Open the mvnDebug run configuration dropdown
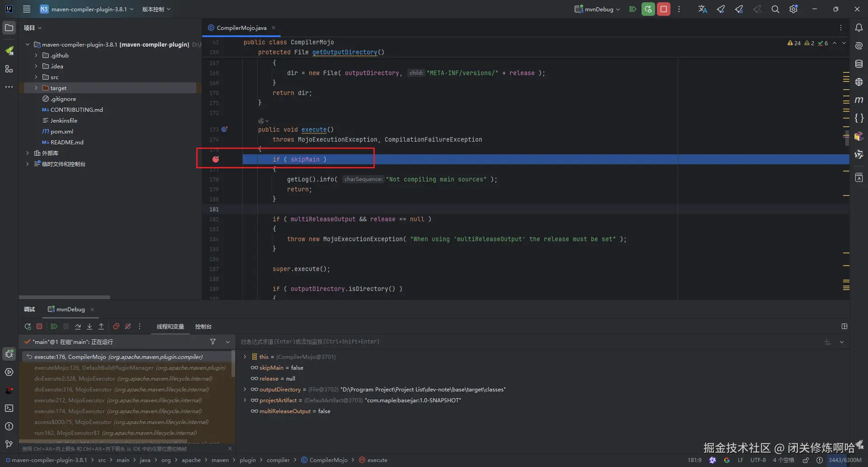868x467 pixels. (x=598, y=9)
